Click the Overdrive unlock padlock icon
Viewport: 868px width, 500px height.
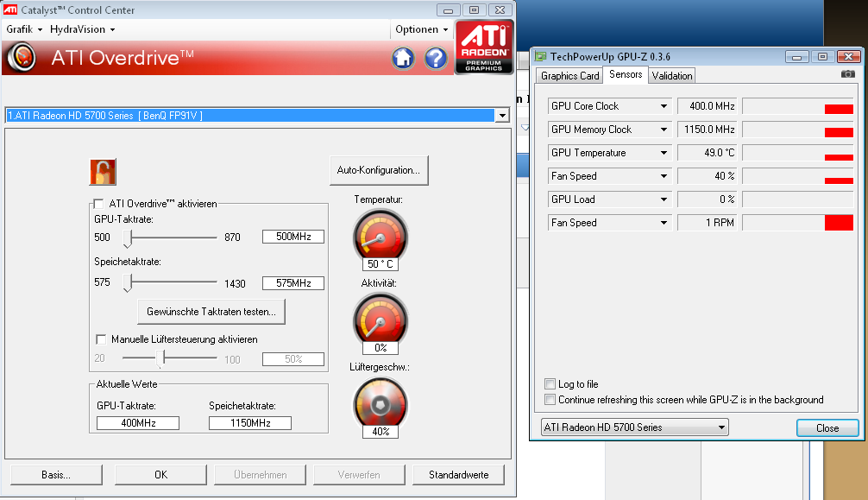[103, 172]
